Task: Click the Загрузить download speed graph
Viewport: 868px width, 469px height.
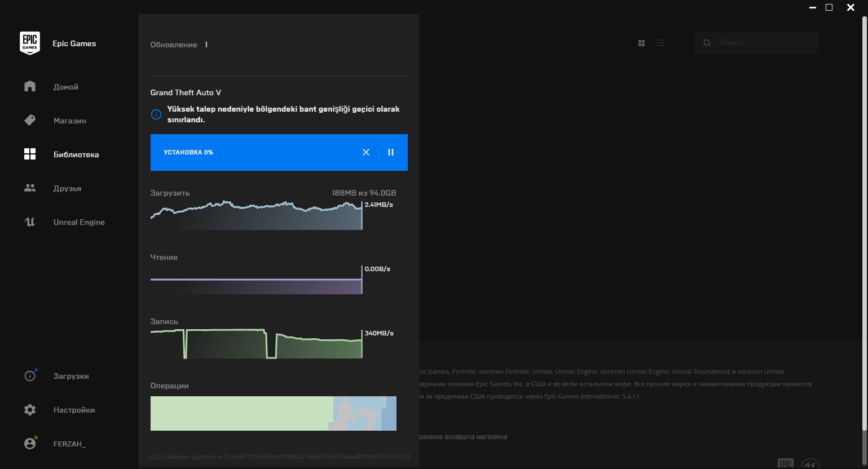Action: (256, 215)
